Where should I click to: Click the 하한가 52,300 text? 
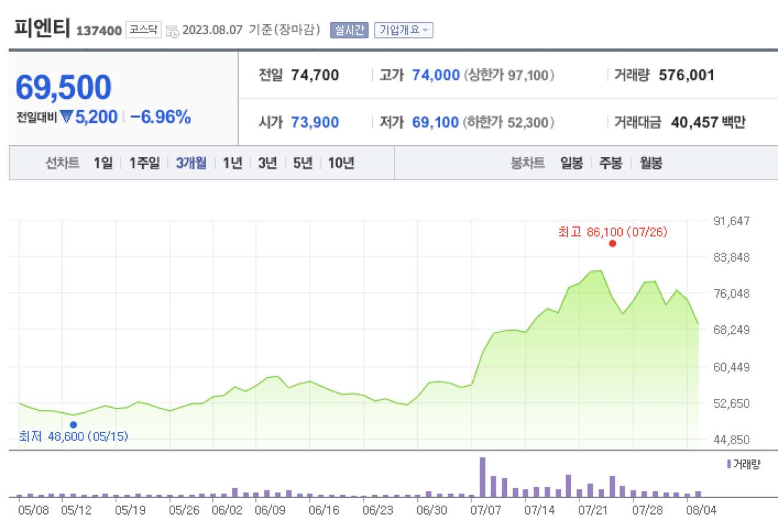tap(508, 123)
